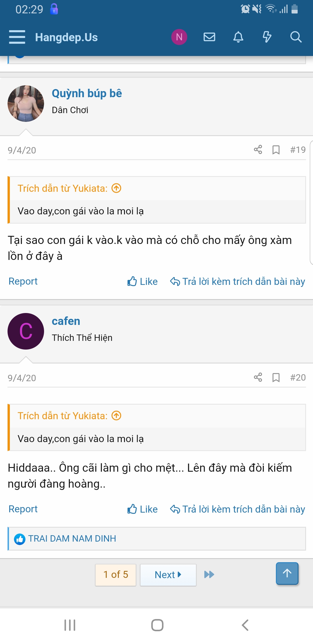Open the hamburger navigation menu
Viewport: 313px width, 644px height.
tap(17, 37)
